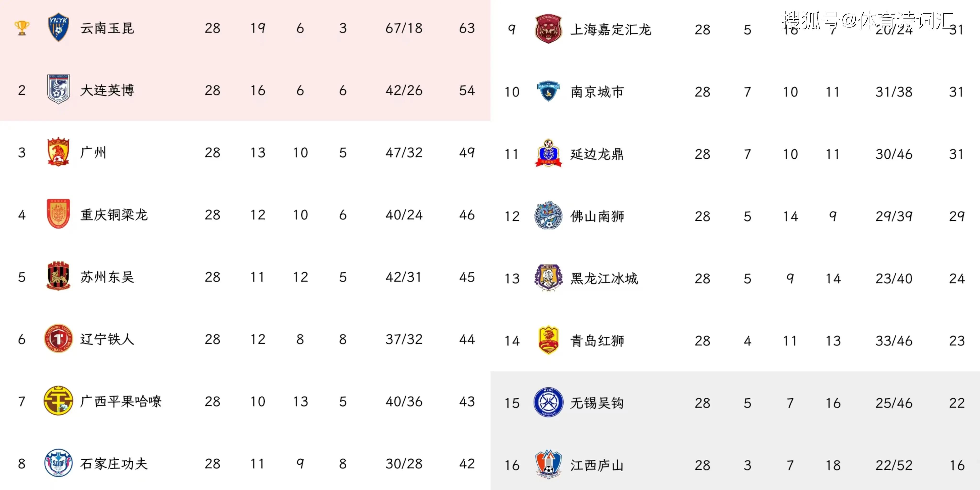This screenshot has width=980, height=490.
Task: Click the gold trophy icon at rank one
Action: tap(22, 28)
